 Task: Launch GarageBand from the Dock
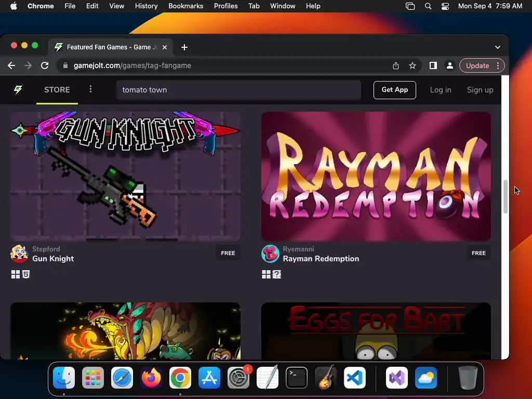[x=326, y=378]
